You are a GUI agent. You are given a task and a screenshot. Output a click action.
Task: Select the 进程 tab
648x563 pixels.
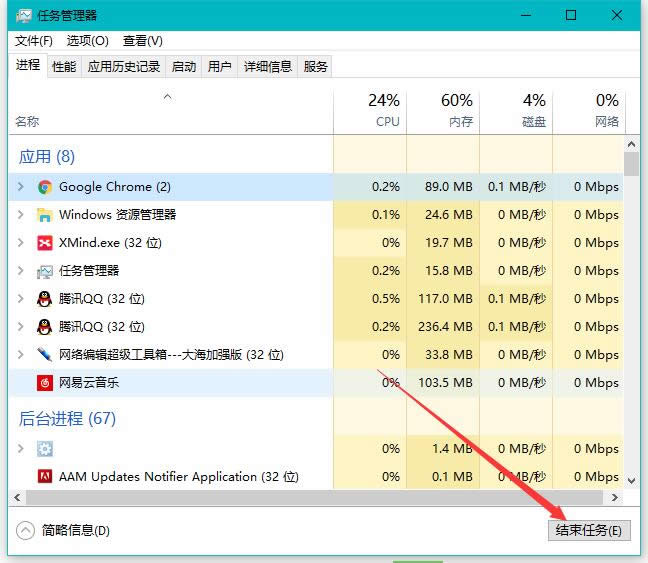click(28, 65)
